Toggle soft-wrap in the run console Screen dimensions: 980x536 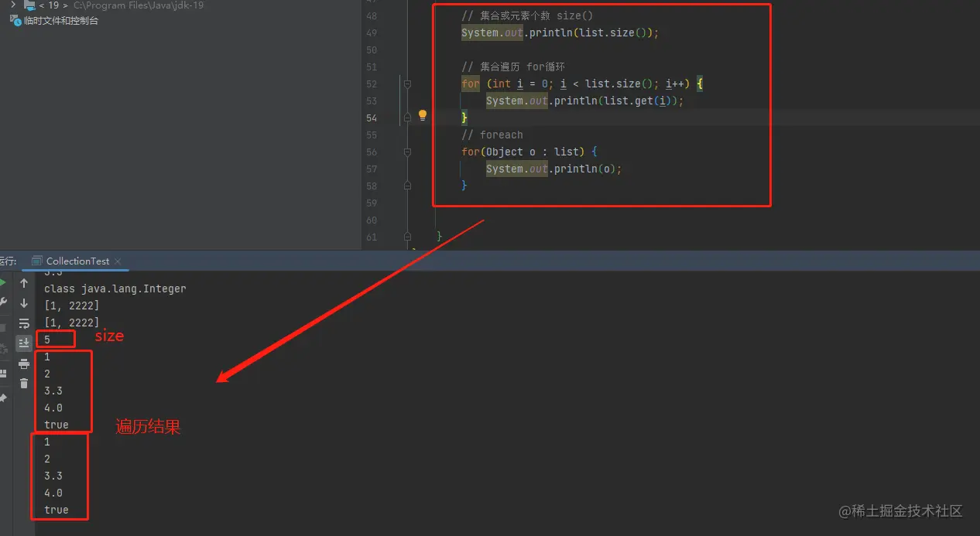(24, 323)
